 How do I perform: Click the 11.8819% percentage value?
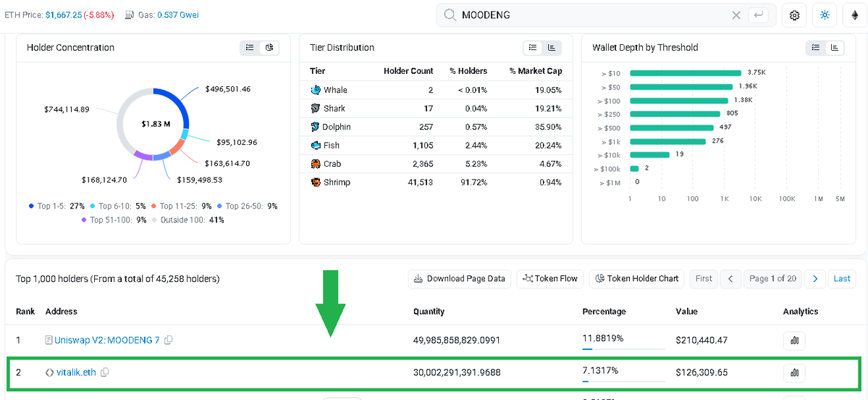[x=603, y=338]
